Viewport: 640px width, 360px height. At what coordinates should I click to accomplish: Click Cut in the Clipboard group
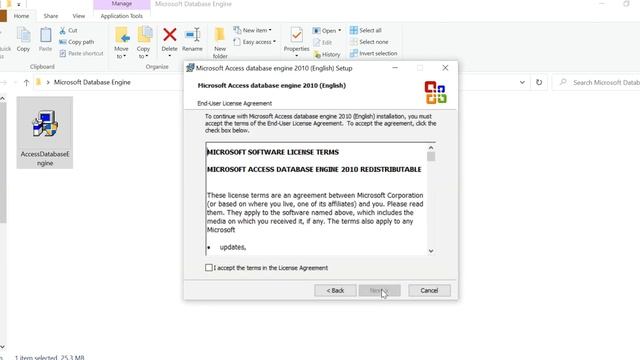point(68,31)
